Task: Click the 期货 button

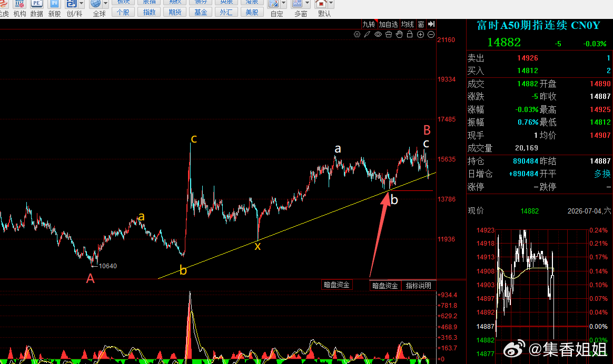Action: pos(175,13)
